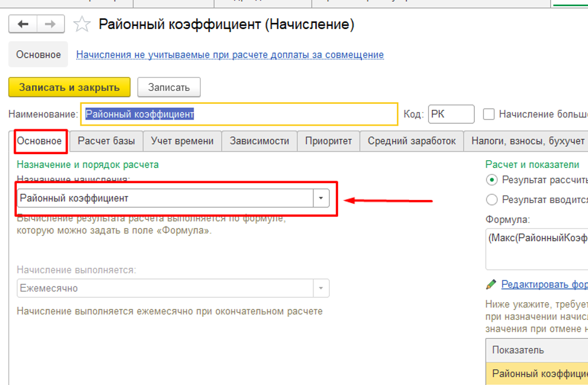
Task: Select the Районный коэффициент row in indicators table
Action: [x=537, y=374]
